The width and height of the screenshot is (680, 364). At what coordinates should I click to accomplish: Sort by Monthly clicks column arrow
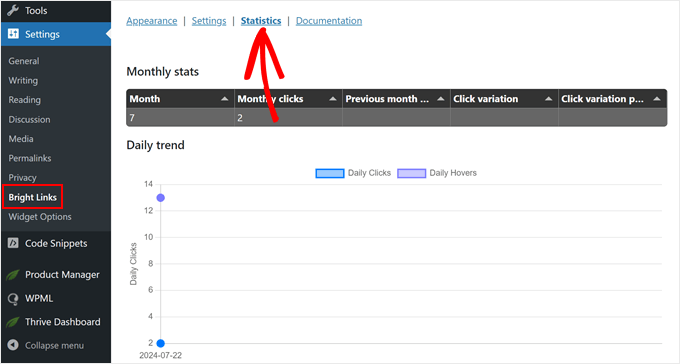click(x=333, y=99)
